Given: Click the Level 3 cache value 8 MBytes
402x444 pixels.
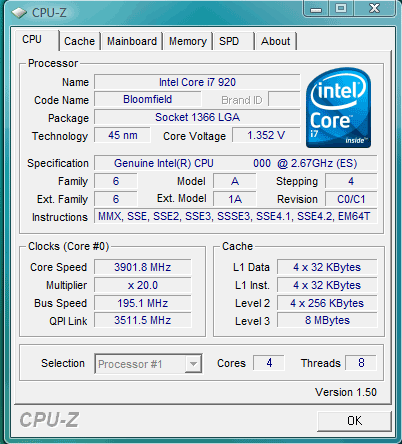Looking at the screenshot, I should (x=327, y=321).
